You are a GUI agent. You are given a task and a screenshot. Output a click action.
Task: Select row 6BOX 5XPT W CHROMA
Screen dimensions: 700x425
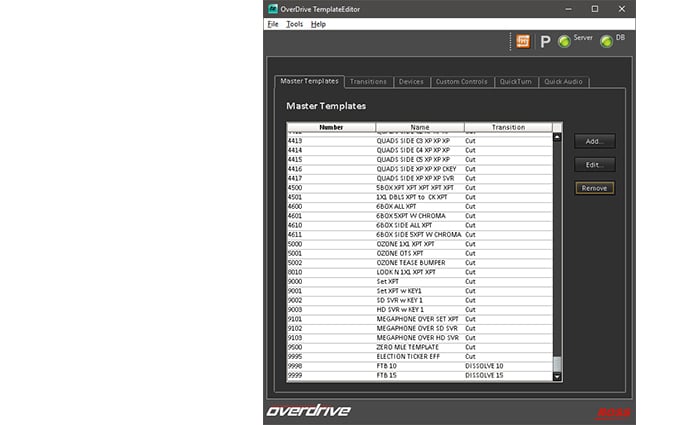pos(420,216)
